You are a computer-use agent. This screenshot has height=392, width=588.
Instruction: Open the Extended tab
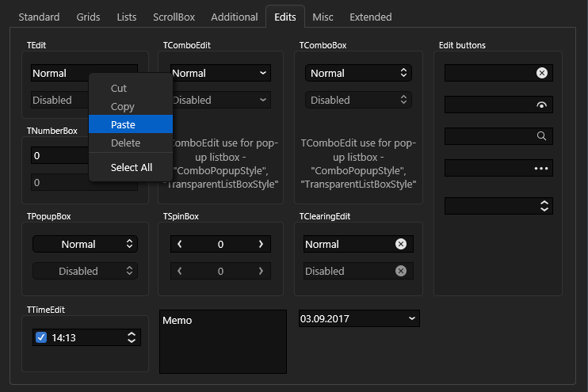[x=371, y=17]
